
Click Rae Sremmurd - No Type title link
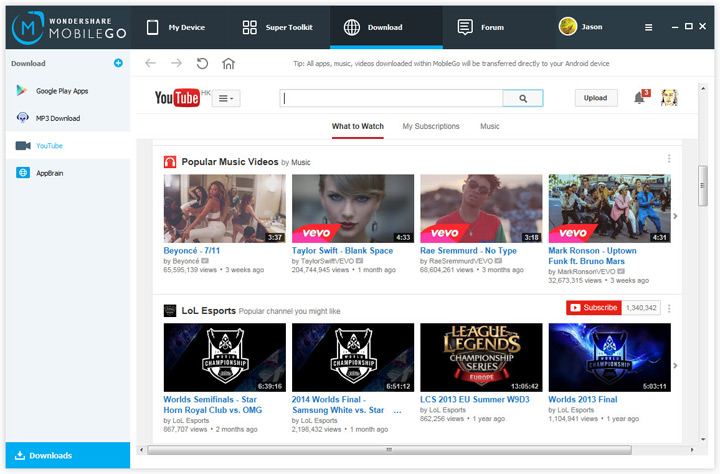pyautogui.click(x=468, y=251)
